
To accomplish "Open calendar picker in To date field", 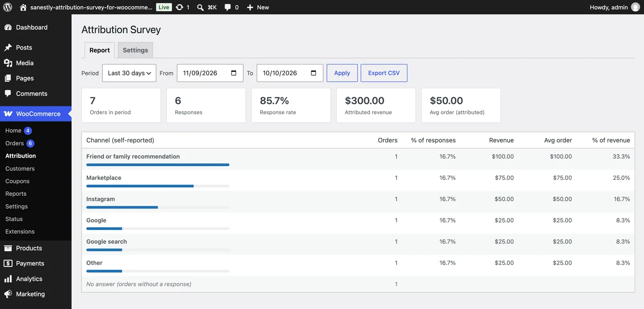I will coord(314,73).
